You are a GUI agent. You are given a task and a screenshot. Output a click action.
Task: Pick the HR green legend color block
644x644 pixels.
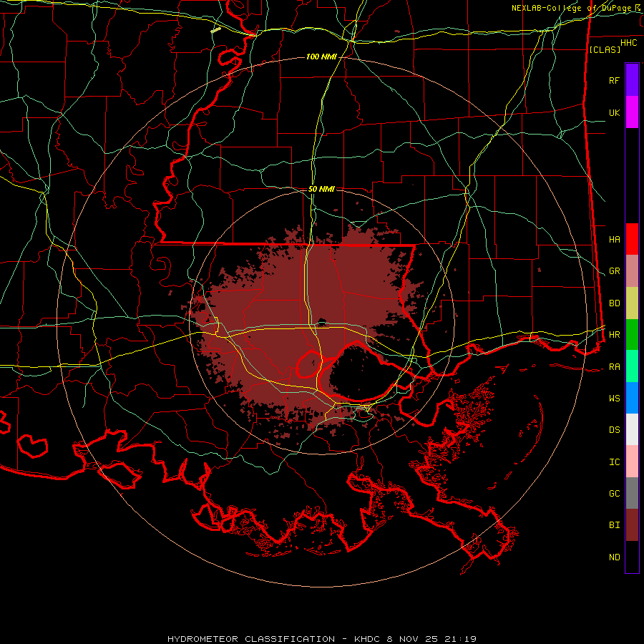pos(632,334)
